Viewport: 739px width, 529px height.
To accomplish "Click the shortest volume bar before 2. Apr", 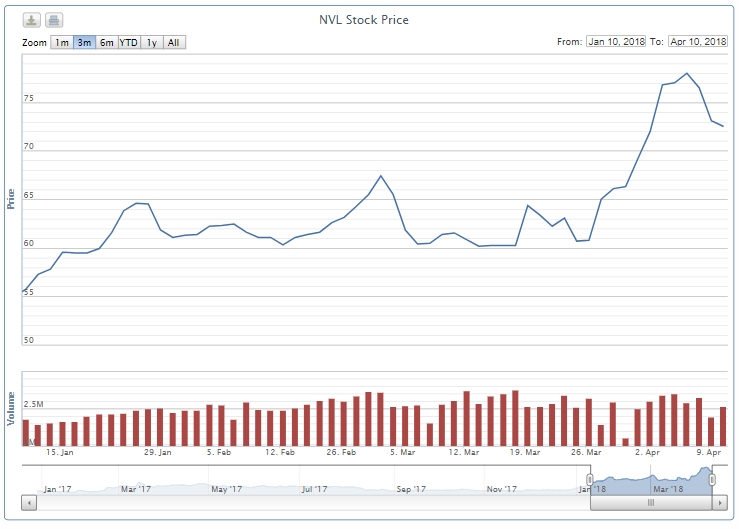I will [625, 442].
